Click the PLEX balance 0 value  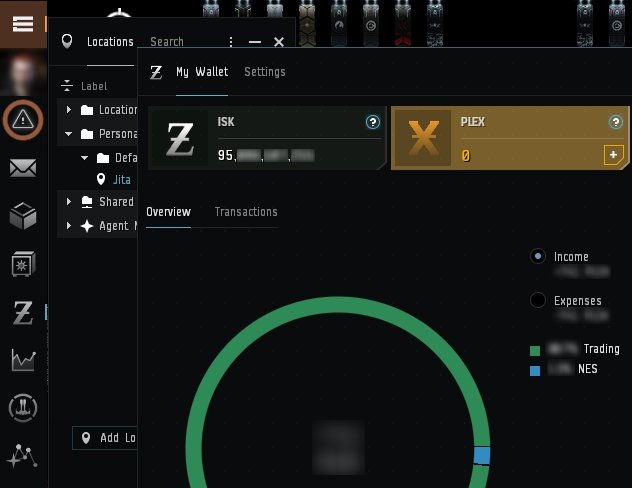(x=466, y=156)
